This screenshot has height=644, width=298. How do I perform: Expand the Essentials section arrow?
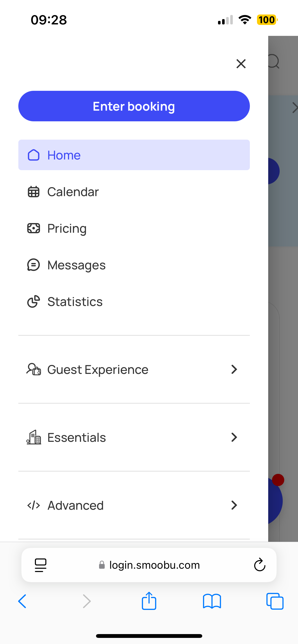[234, 437]
